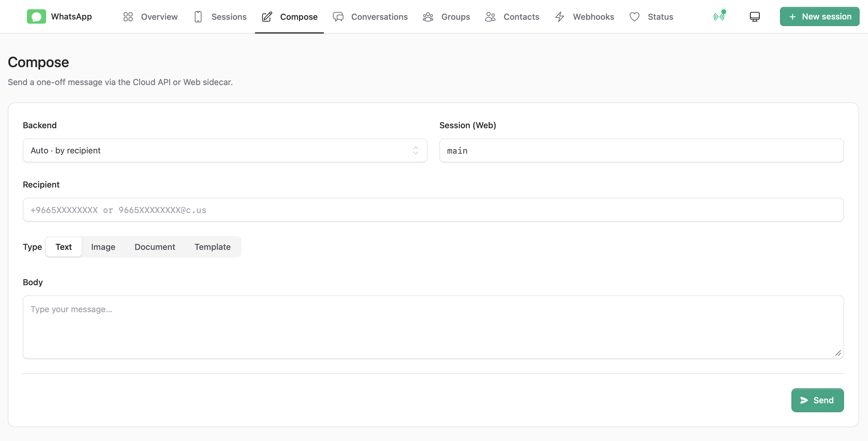Select Text message type
The height and width of the screenshot is (441, 868).
coord(64,247)
